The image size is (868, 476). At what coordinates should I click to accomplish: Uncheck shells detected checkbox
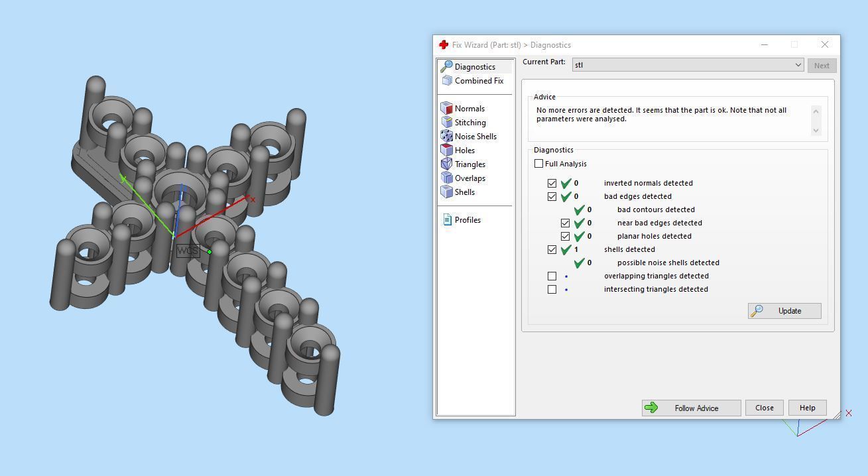(x=552, y=249)
